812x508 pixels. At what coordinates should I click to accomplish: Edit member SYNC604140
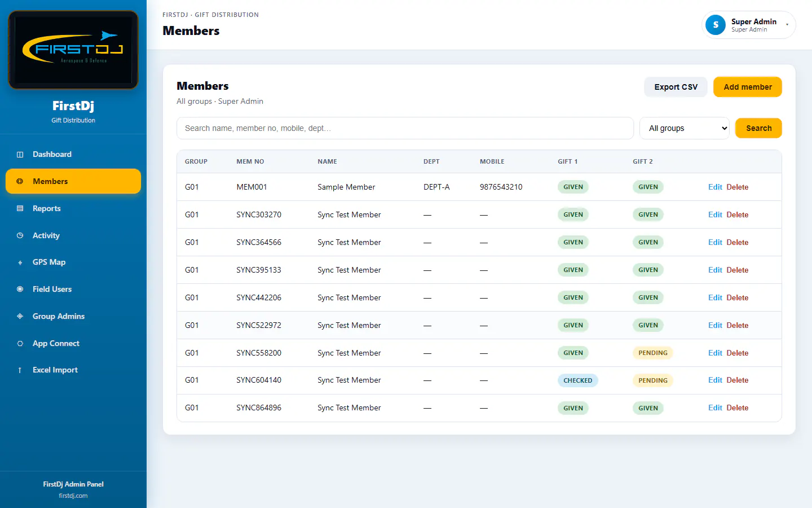pyautogui.click(x=715, y=380)
